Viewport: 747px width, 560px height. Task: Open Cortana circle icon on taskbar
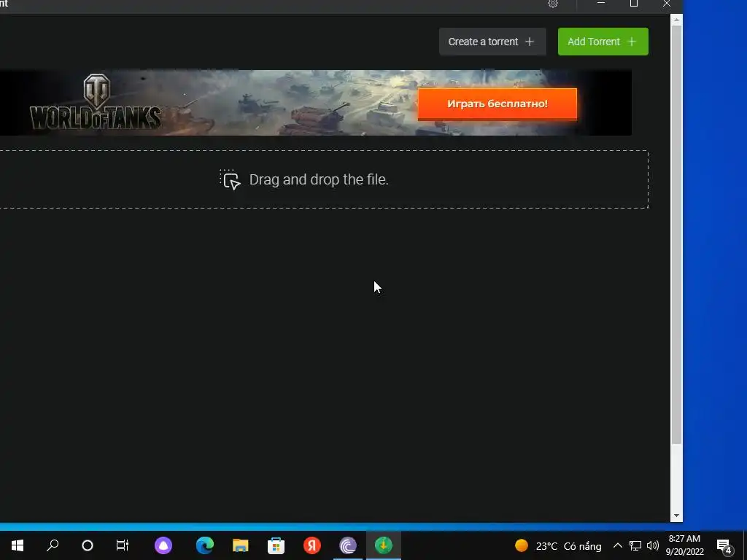coord(88,545)
